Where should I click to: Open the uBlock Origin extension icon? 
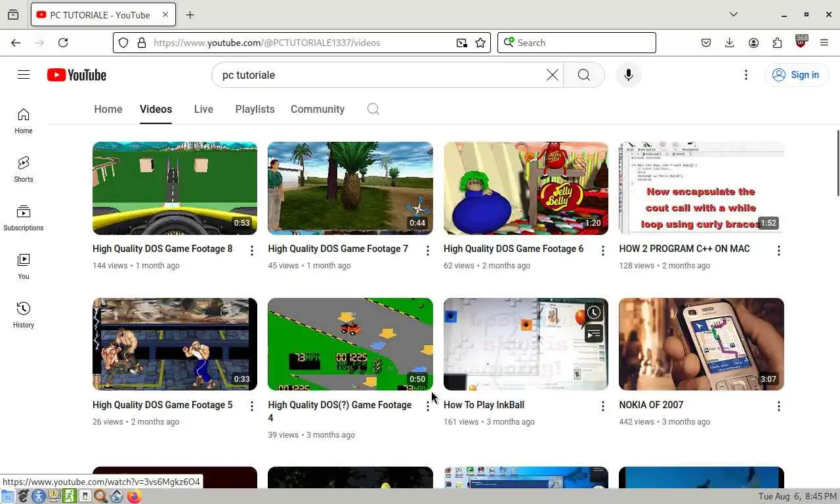[801, 42]
